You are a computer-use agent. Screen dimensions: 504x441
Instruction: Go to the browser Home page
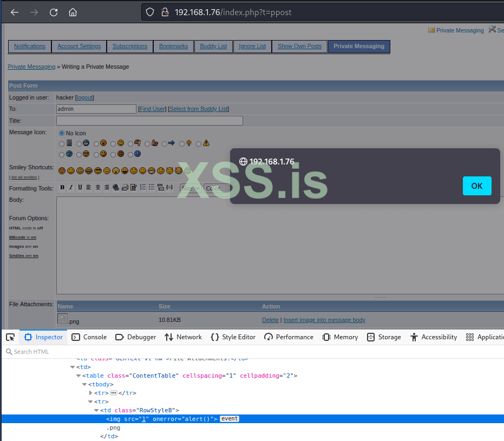[73, 12]
